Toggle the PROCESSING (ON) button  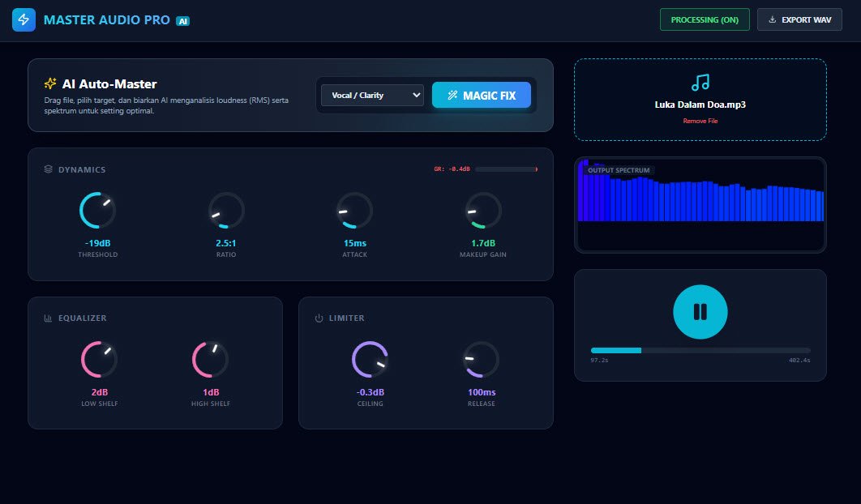705,19
